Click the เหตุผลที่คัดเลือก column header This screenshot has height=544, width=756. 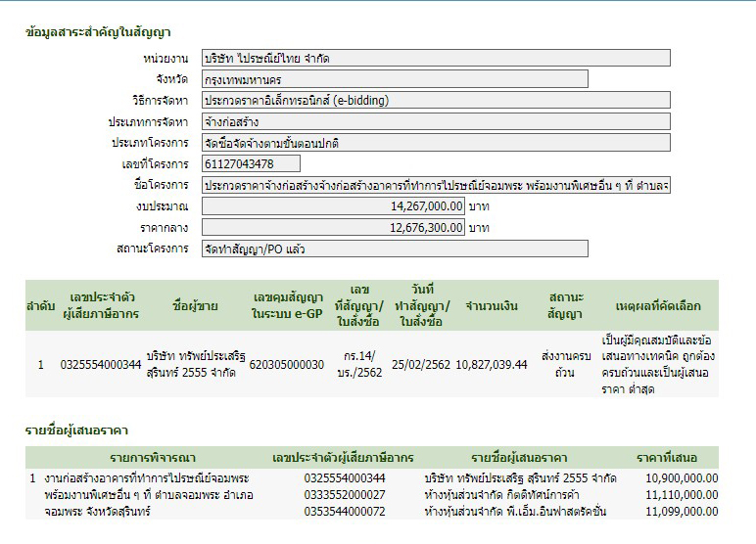(657, 305)
